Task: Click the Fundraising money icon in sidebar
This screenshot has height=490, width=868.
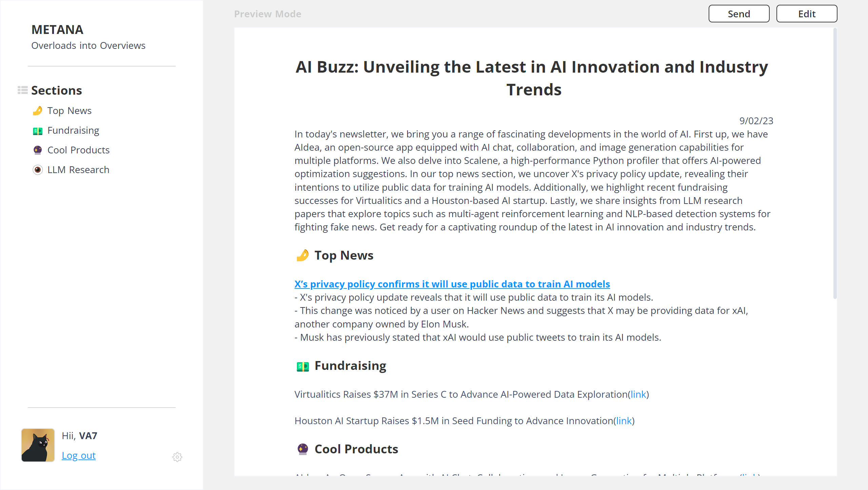Action: tap(38, 131)
